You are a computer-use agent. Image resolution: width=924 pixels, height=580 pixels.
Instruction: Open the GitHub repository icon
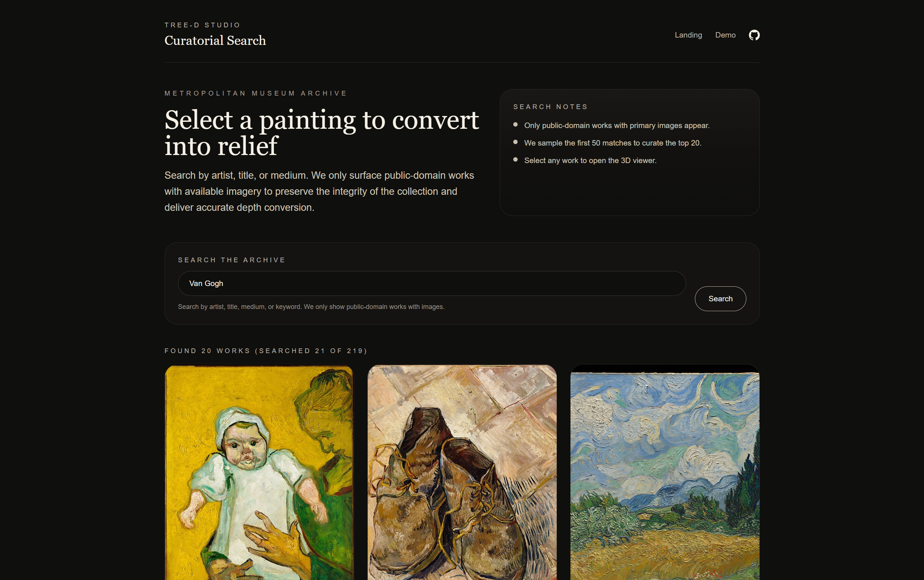[x=754, y=35]
